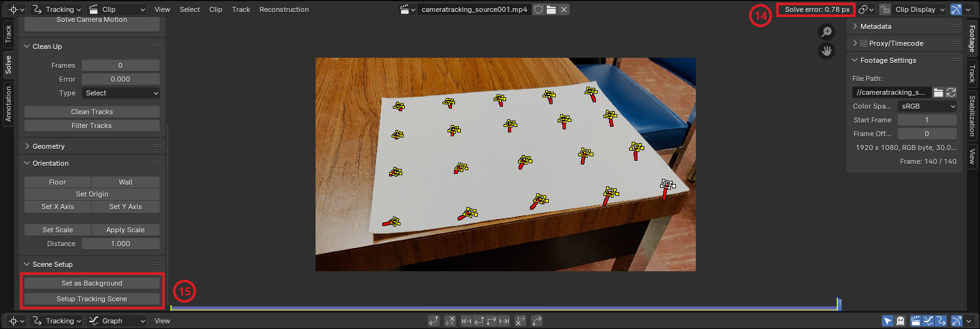Open the Reconstruction menu
This screenshot has height=329, width=980.
pos(284,9)
